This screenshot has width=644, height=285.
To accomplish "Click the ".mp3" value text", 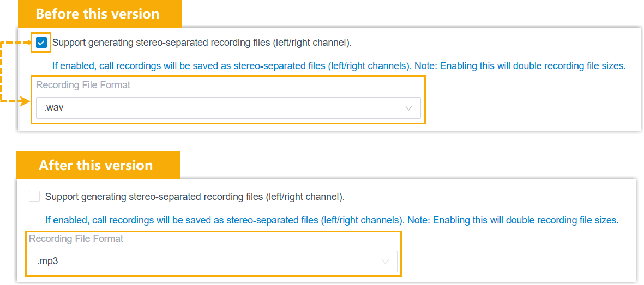I will click(47, 262).
